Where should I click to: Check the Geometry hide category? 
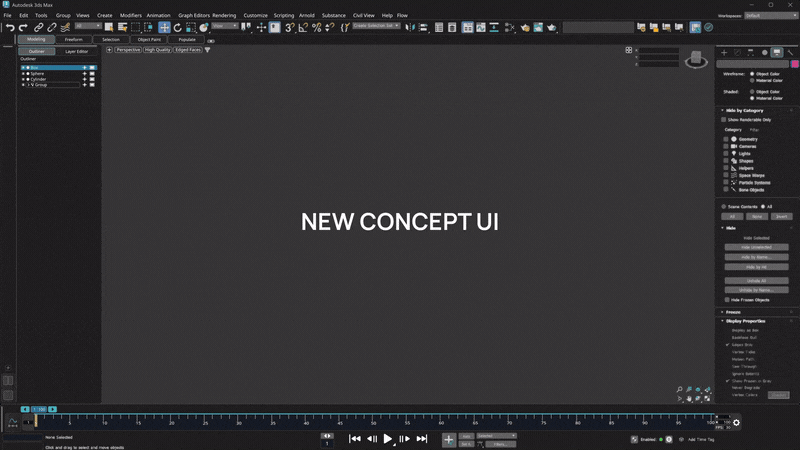click(726, 139)
